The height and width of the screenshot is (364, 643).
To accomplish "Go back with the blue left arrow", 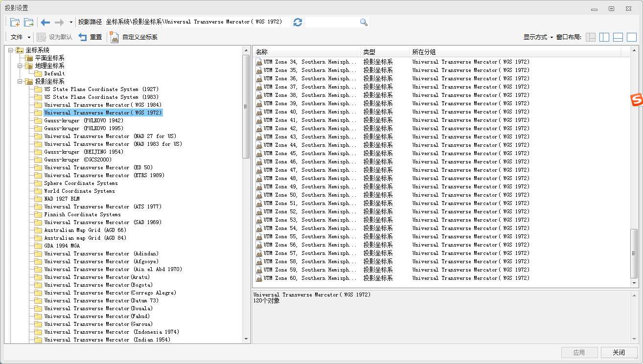I will coord(46,22).
